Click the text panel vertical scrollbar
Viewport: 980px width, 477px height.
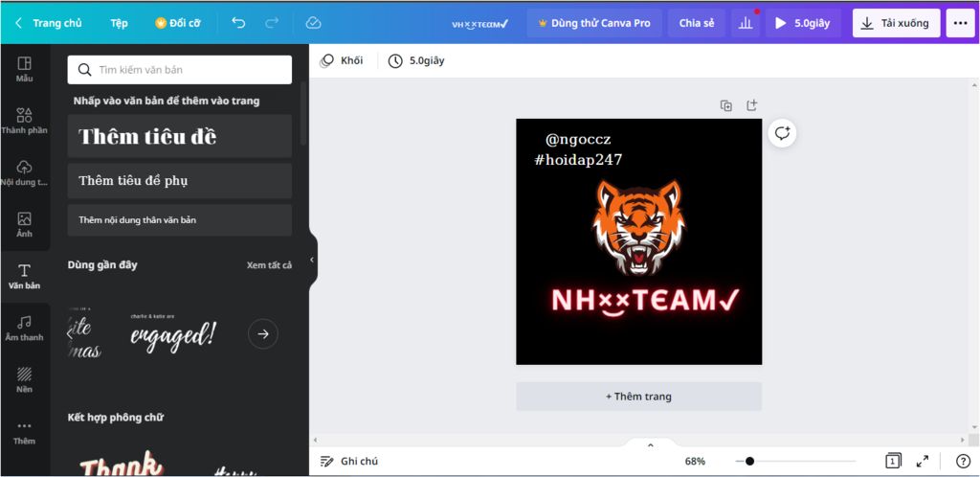pyautogui.click(x=303, y=114)
